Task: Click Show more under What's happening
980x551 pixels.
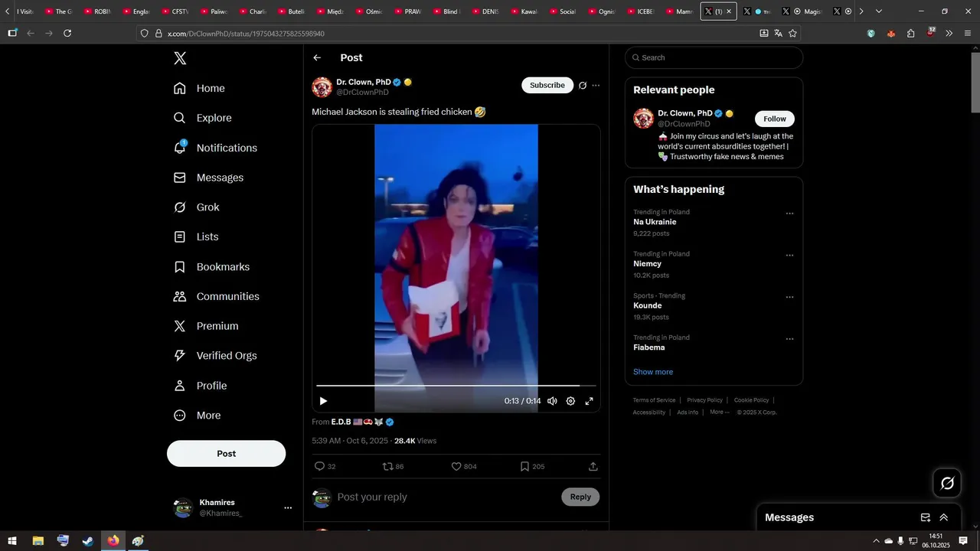Action: (653, 372)
